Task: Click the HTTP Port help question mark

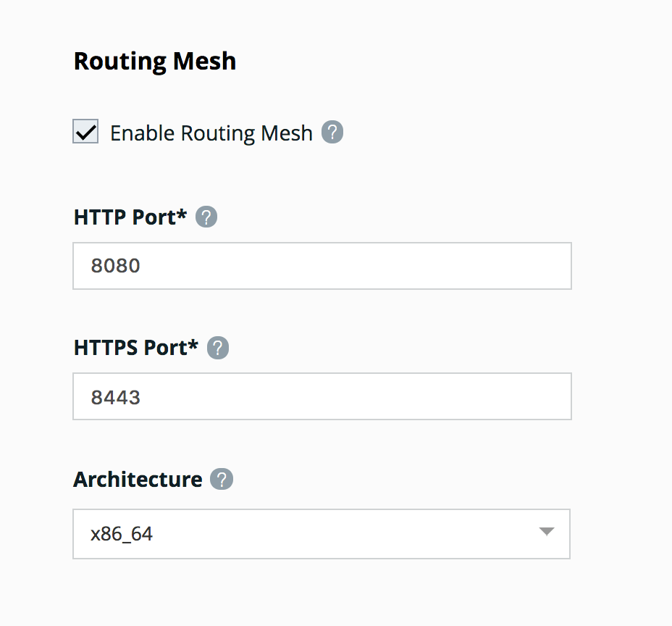Action: [x=206, y=217]
